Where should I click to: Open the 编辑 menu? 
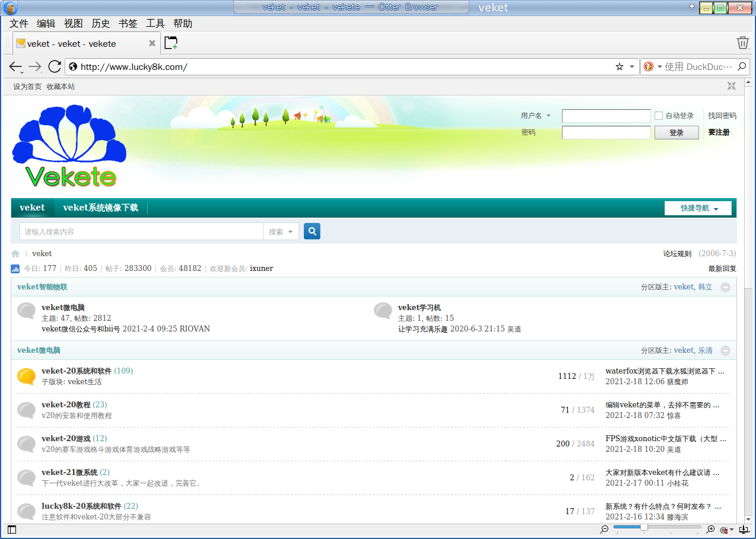coord(46,24)
